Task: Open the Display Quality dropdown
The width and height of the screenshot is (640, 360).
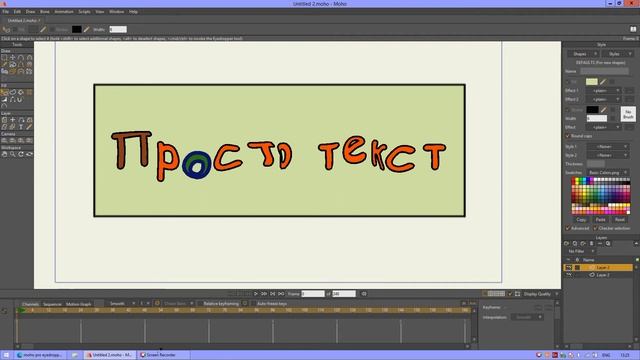Action: click(541, 294)
